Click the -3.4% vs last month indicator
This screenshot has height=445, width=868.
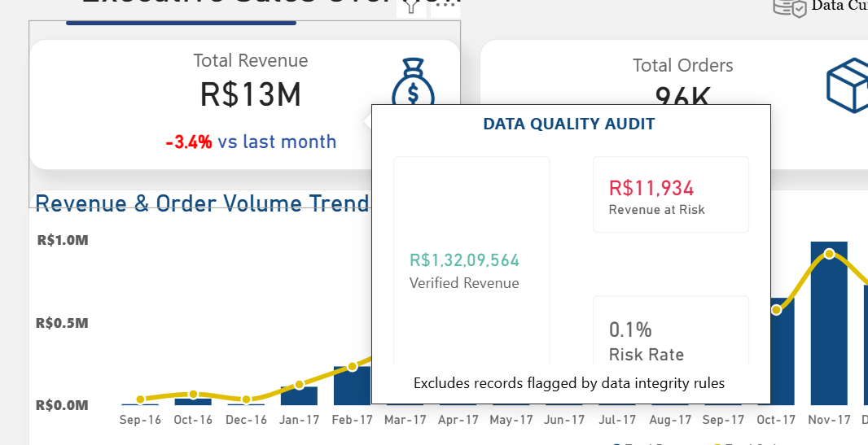point(251,142)
